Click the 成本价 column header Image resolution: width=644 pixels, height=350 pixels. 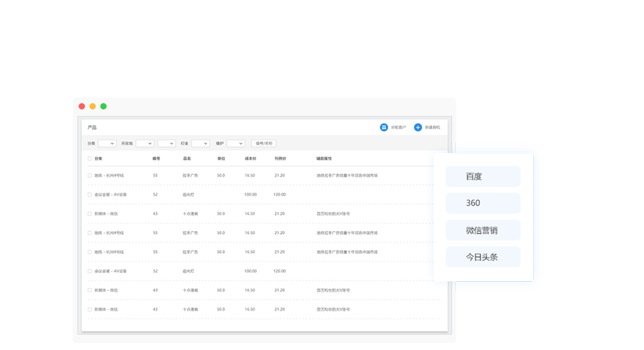point(250,159)
